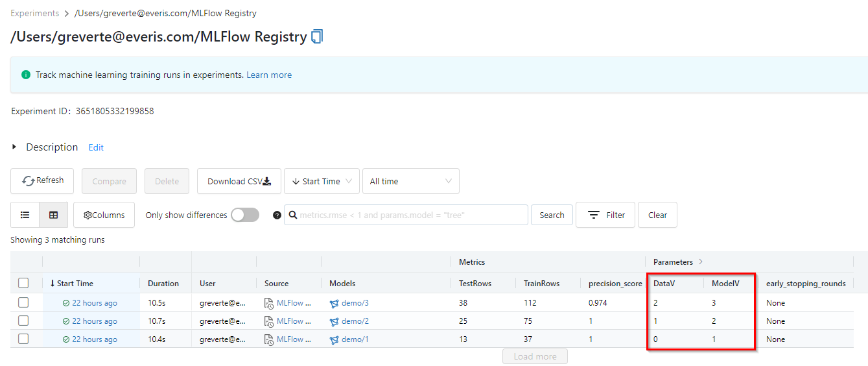Open the All time range dropdown

pos(410,181)
